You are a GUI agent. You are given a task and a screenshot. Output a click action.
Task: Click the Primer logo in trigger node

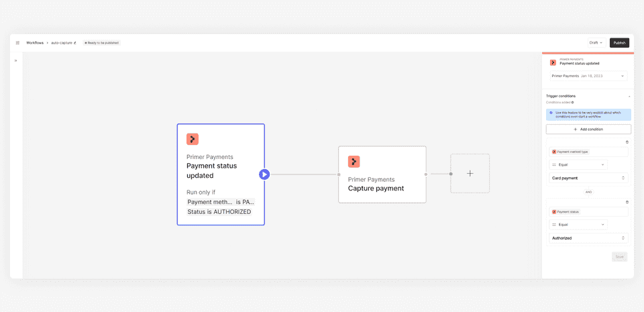pyautogui.click(x=193, y=139)
